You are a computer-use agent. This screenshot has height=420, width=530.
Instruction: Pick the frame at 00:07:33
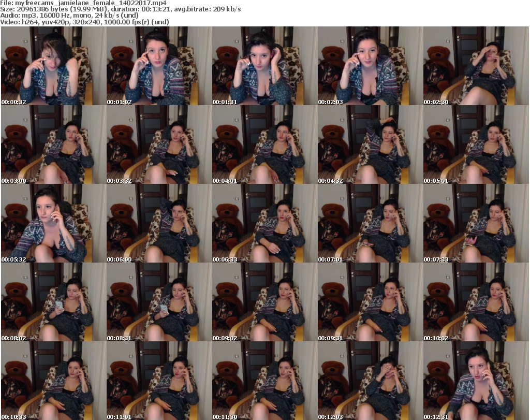[476, 224]
